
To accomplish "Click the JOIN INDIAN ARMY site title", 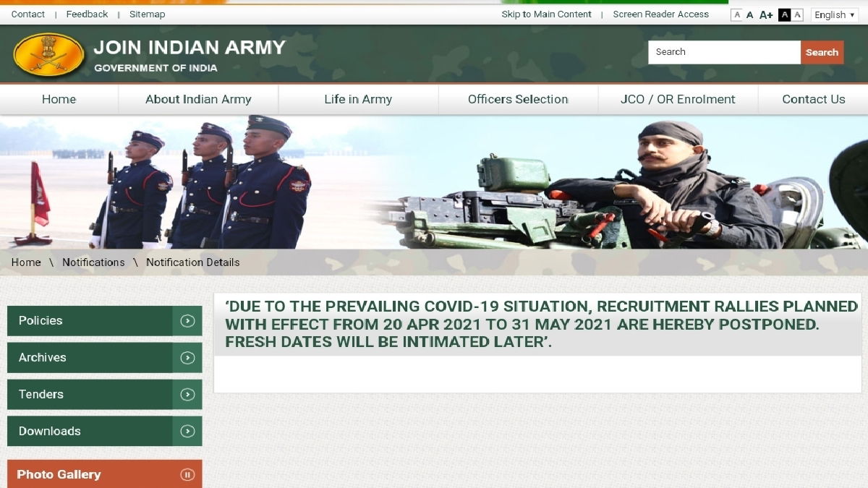I will [190, 48].
